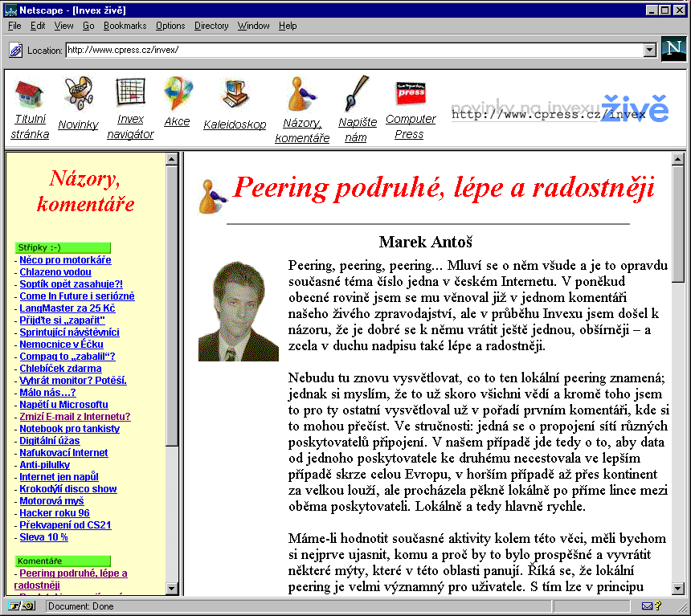Viewport: 691px width, 616px height.
Task: Click the pawn icon beside the article headline
Action: tap(212, 197)
